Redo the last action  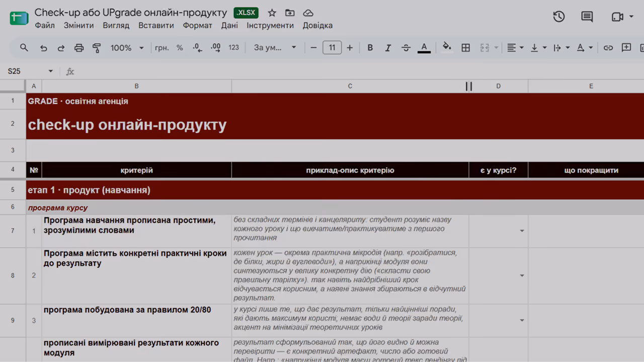pyautogui.click(x=61, y=48)
